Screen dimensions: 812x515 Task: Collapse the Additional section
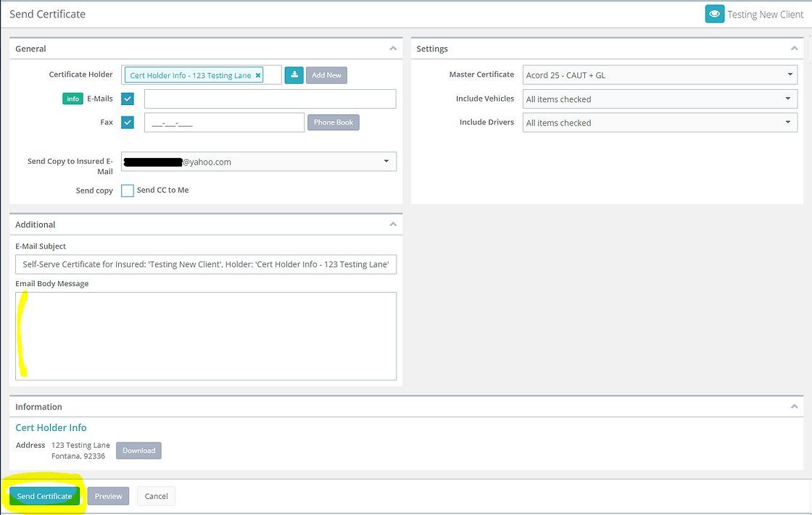pyautogui.click(x=393, y=224)
